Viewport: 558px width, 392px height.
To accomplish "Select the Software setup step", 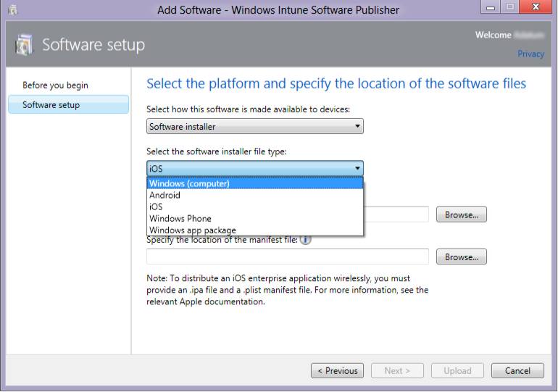I will coord(68,104).
